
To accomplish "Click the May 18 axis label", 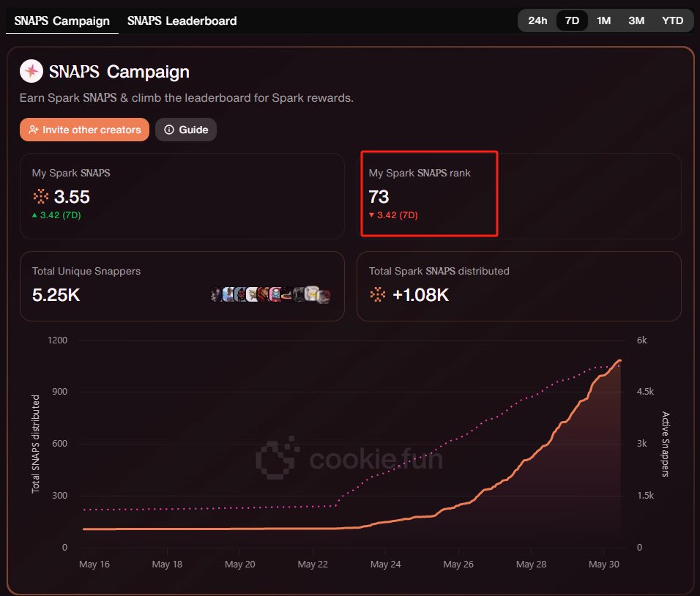I will tap(167, 565).
